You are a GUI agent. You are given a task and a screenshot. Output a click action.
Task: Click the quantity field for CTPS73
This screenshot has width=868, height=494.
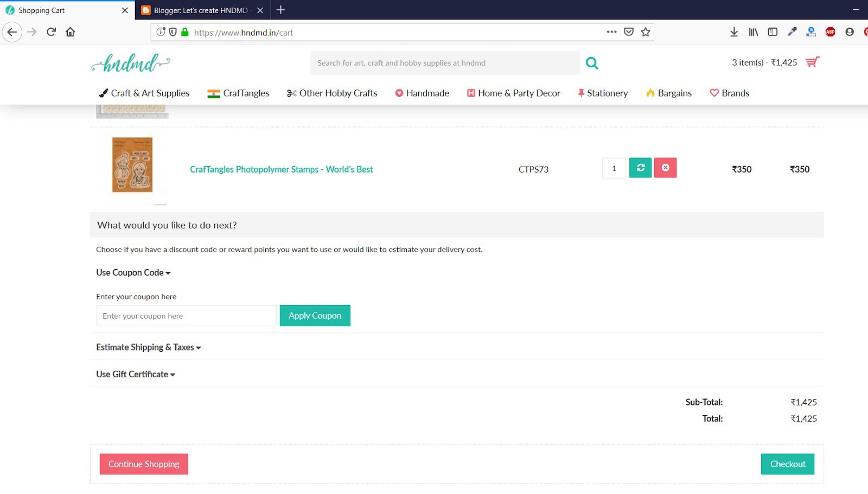614,168
